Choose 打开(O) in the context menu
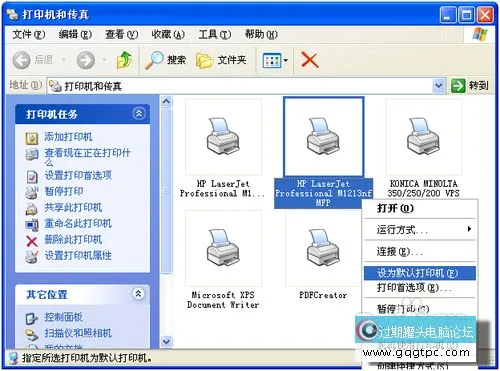Screen dimensions: 500x371 (x=420, y=209)
